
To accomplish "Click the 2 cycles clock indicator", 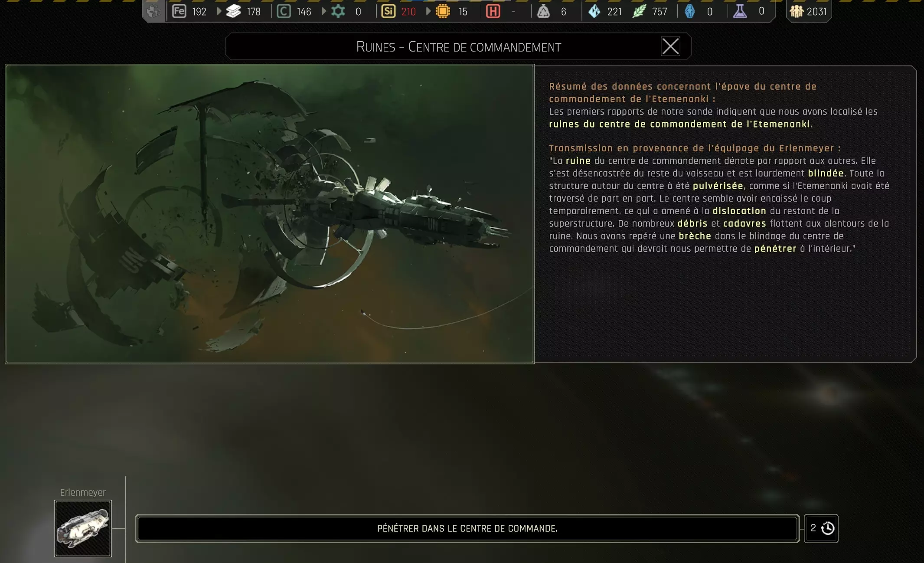I will [x=821, y=528].
